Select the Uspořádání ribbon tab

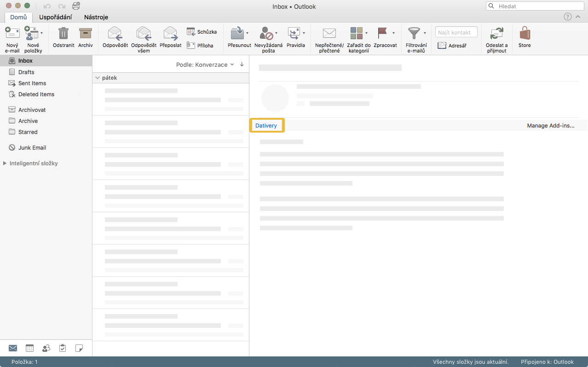click(x=55, y=17)
